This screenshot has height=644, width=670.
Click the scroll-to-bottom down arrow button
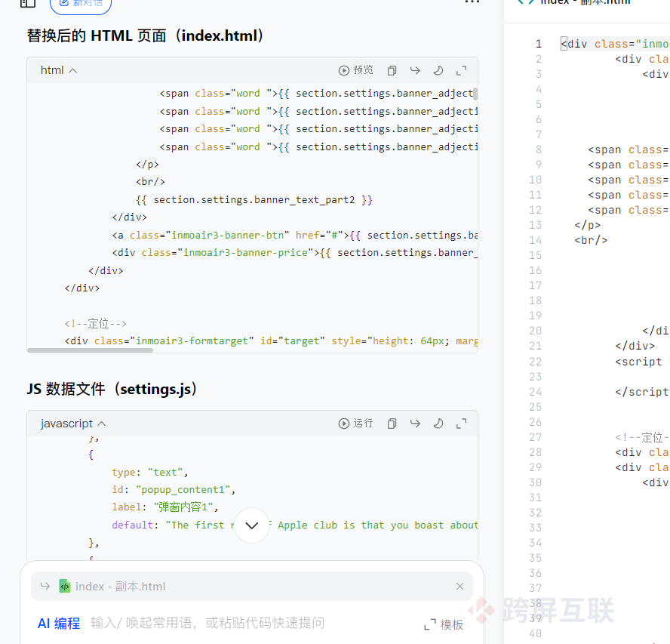tap(252, 525)
